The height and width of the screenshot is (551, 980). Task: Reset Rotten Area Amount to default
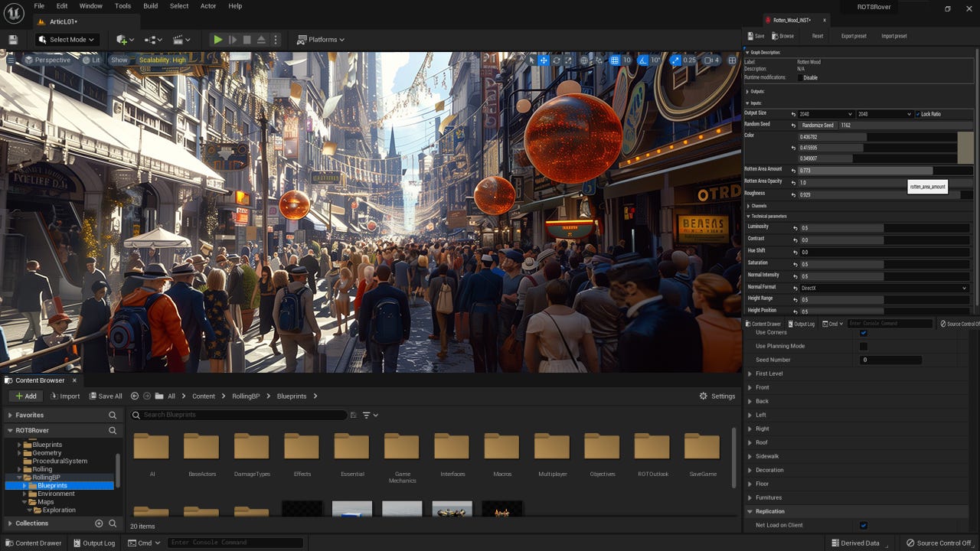tap(793, 171)
